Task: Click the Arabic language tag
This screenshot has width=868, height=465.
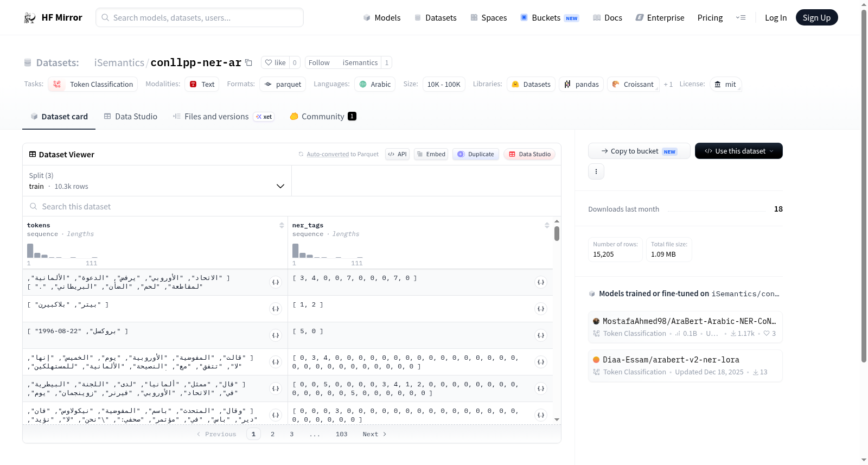Action: pos(375,84)
